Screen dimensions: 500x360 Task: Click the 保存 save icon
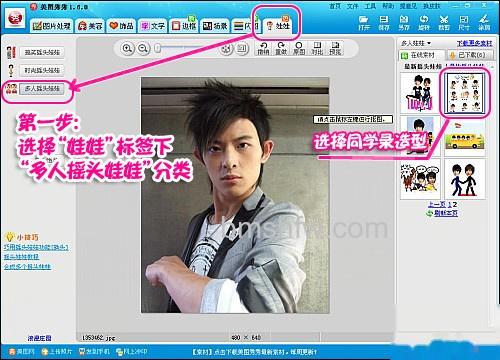[x=384, y=23]
